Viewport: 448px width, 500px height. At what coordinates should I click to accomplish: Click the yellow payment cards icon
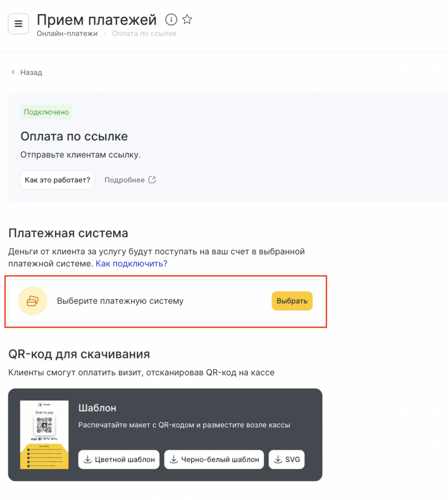pos(33,301)
